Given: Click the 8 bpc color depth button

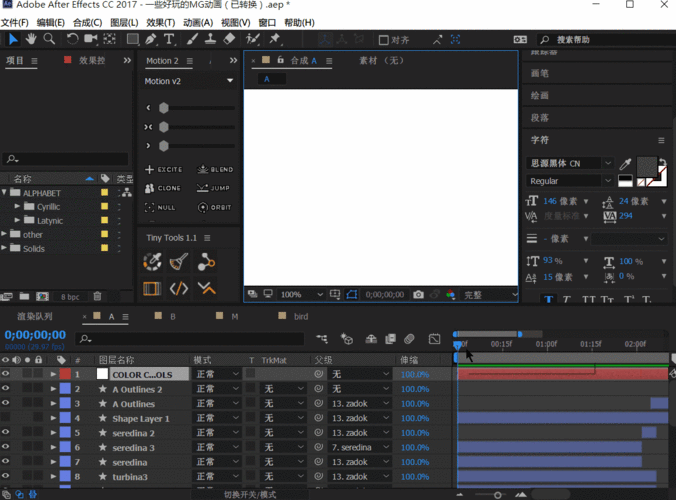Looking at the screenshot, I should point(70,297).
